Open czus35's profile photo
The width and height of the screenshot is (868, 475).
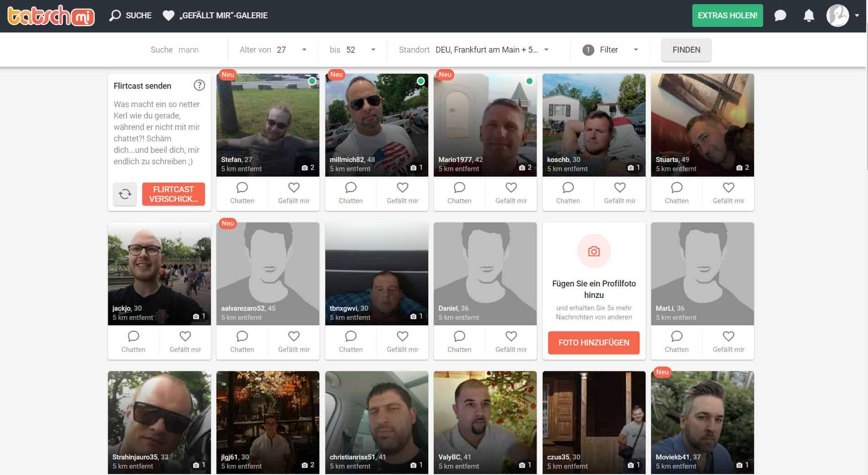tap(594, 422)
